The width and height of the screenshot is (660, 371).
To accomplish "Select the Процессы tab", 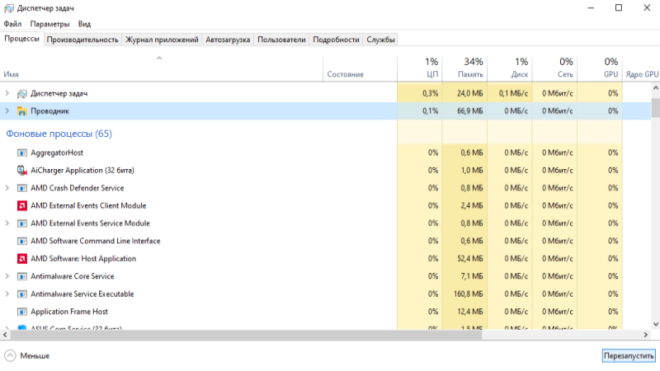I will 22,39.
